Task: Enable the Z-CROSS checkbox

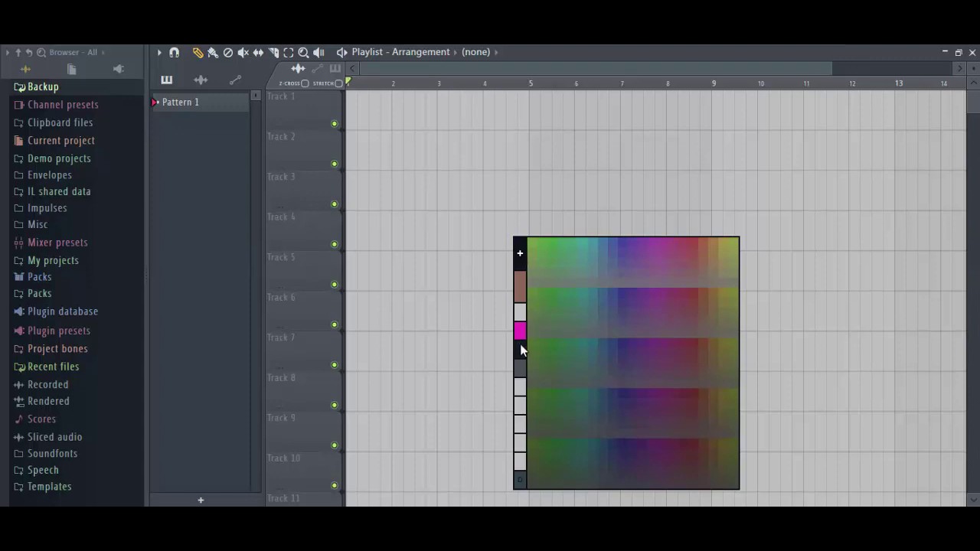Action: point(305,83)
